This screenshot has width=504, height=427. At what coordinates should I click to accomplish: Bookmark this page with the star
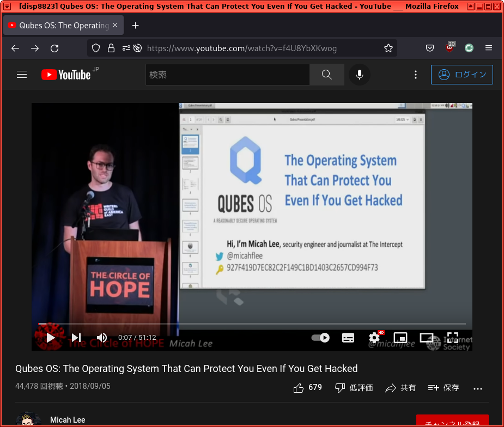388,48
